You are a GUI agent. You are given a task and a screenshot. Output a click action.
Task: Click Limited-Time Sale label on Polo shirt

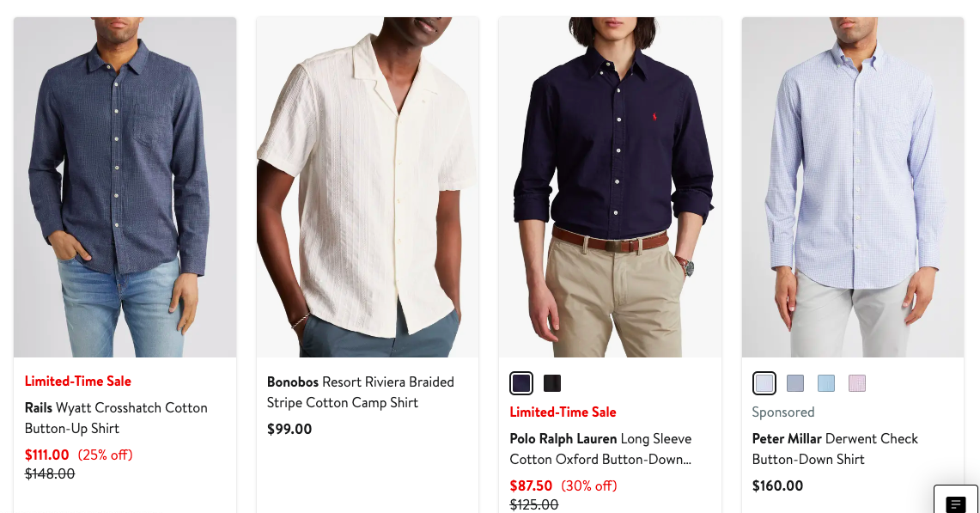(563, 412)
